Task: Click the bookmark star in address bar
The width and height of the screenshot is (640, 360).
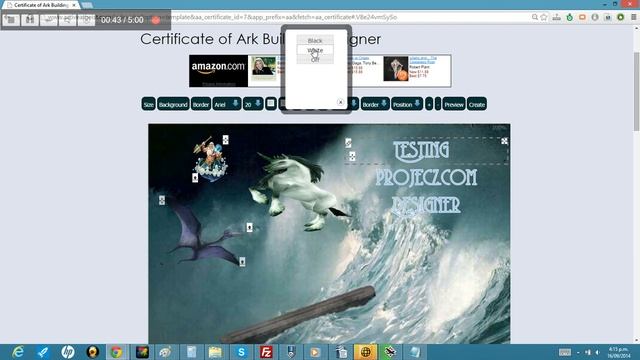Action: tap(544, 17)
